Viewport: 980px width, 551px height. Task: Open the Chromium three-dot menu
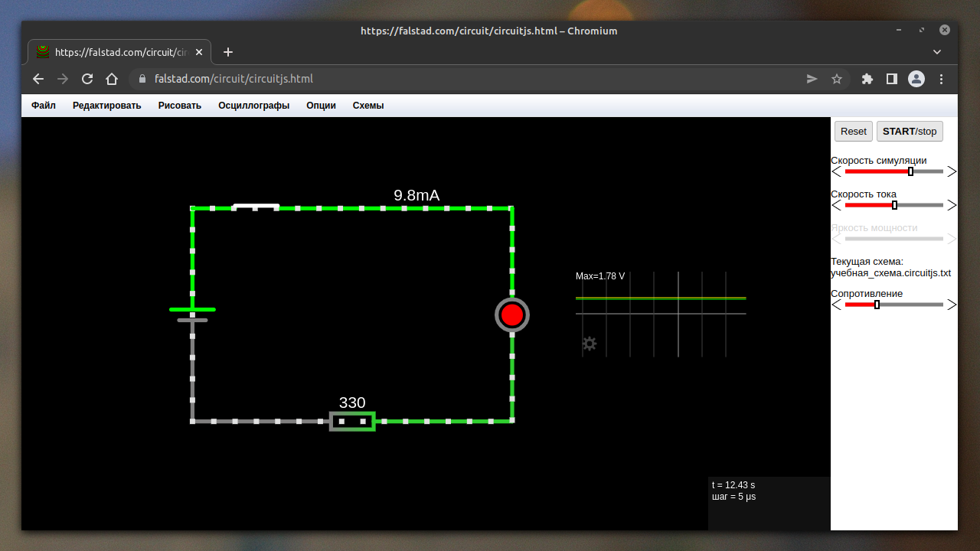click(x=942, y=79)
